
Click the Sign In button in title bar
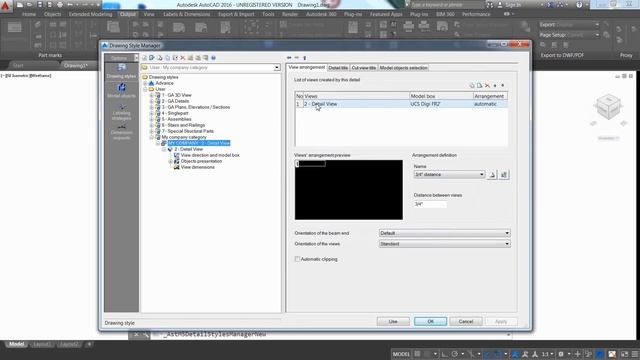point(509,5)
